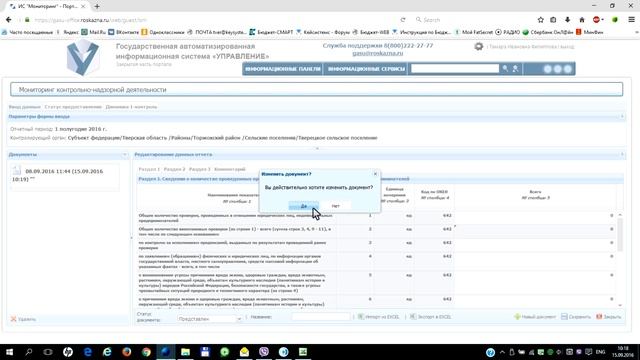Switch to the Ввод данных tab
Screen dimensions: 640x360
[x=24, y=107]
